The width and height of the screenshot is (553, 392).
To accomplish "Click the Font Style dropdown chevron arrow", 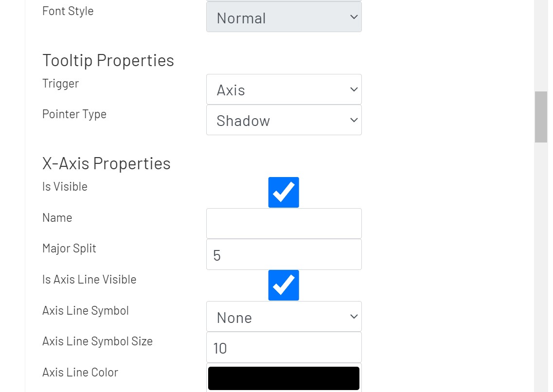I will pos(354,18).
